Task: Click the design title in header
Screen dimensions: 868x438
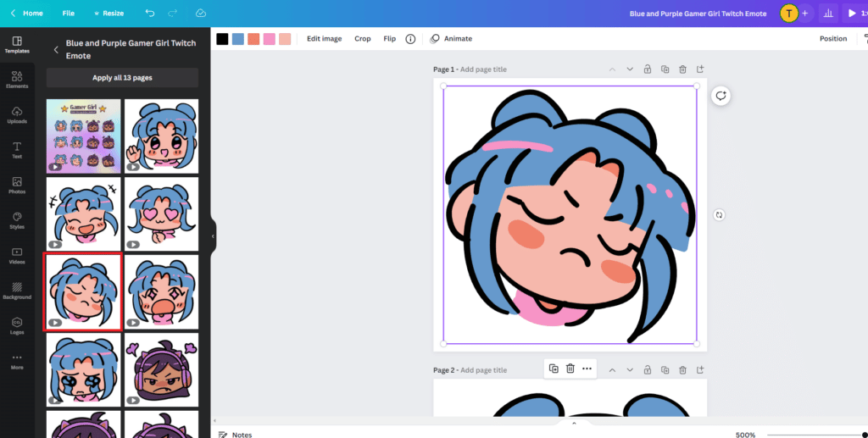Action: pyautogui.click(x=698, y=14)
